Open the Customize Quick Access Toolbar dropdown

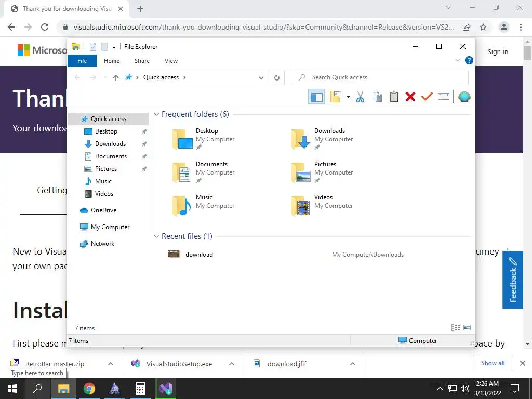[114, 47]
